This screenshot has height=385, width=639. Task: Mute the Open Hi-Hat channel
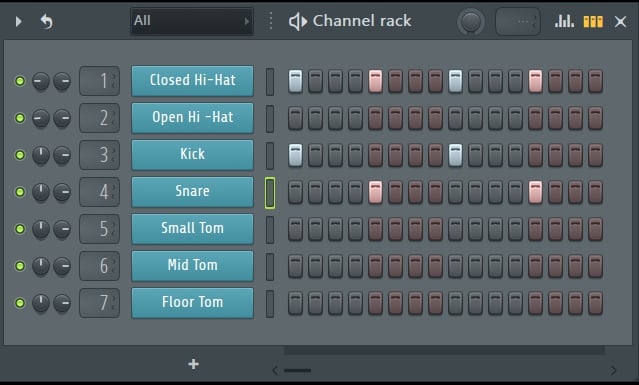click(20, 118)
